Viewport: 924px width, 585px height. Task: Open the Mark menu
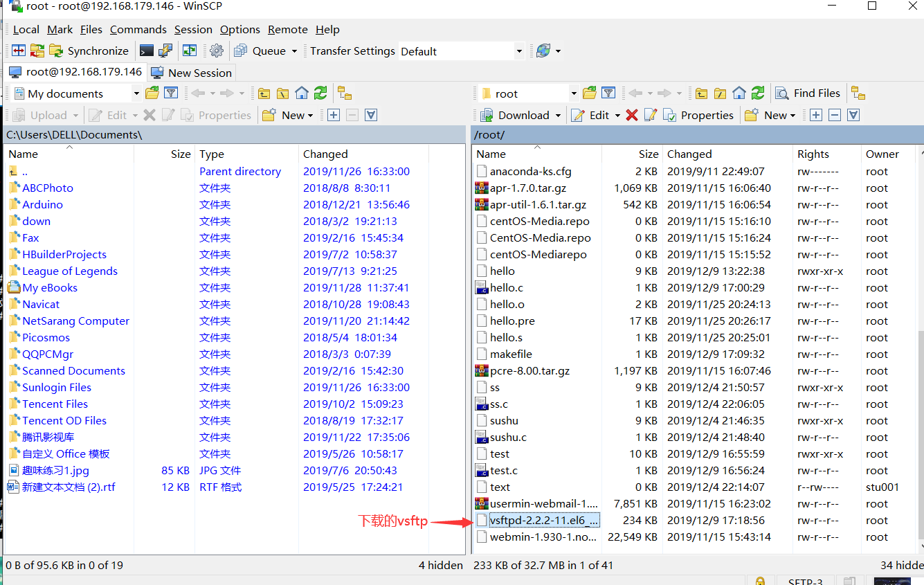tap(60, 29)
